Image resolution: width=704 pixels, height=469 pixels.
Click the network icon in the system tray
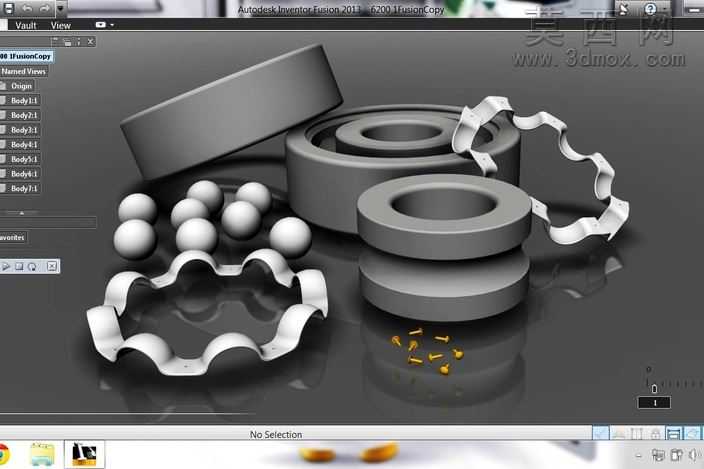tap(659, 455)
